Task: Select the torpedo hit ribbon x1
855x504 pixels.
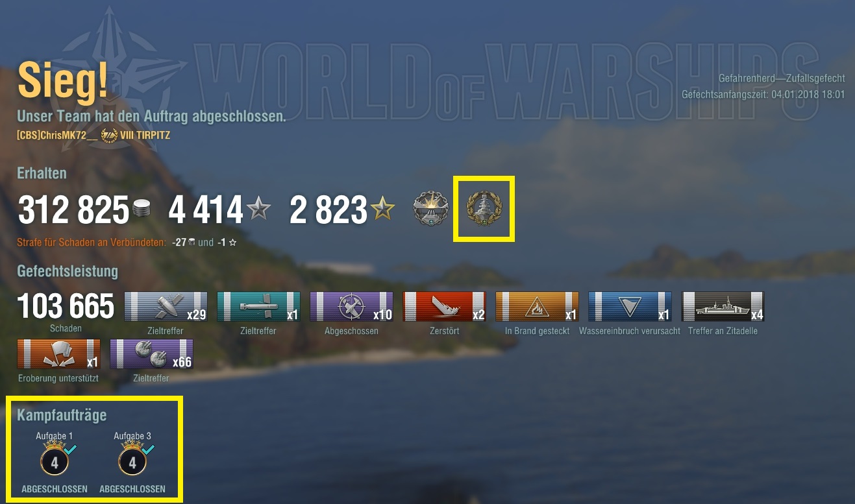Action: point(258,307)
